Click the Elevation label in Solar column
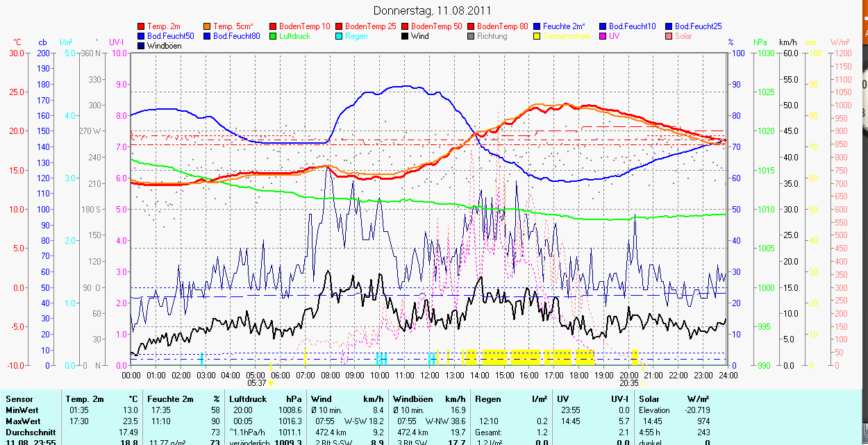Viewport: 868px width, 445px height. click(654, 410)
